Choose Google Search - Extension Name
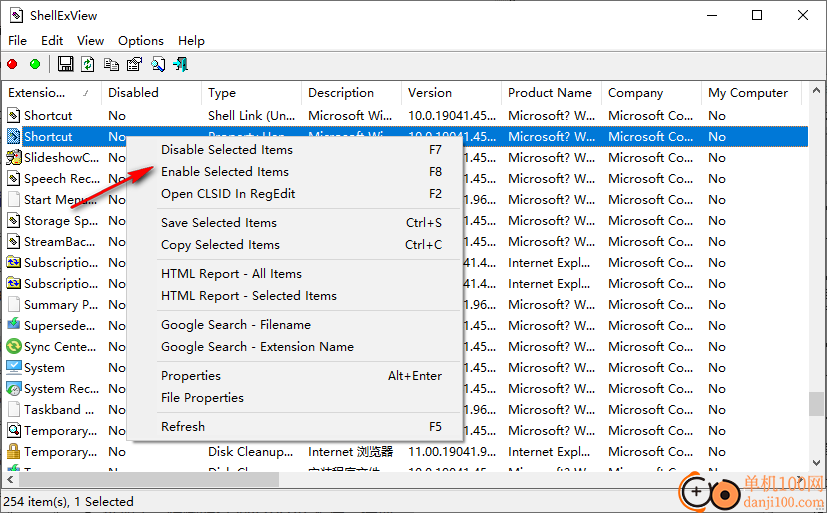The height and width of the screenshot is (513, 827). pyautogui.click(x=295, y=347)
